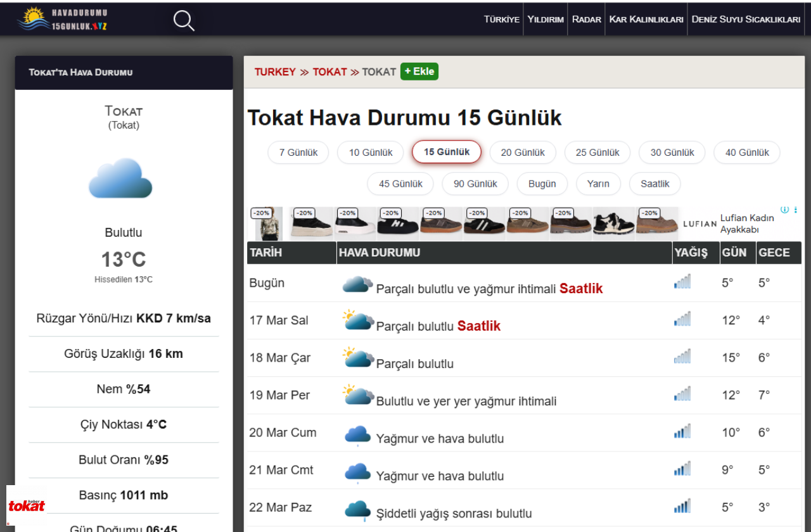Click the large cloud icon in Tokat panel
This screenshot has width=811, height=532.
point(120,179)
